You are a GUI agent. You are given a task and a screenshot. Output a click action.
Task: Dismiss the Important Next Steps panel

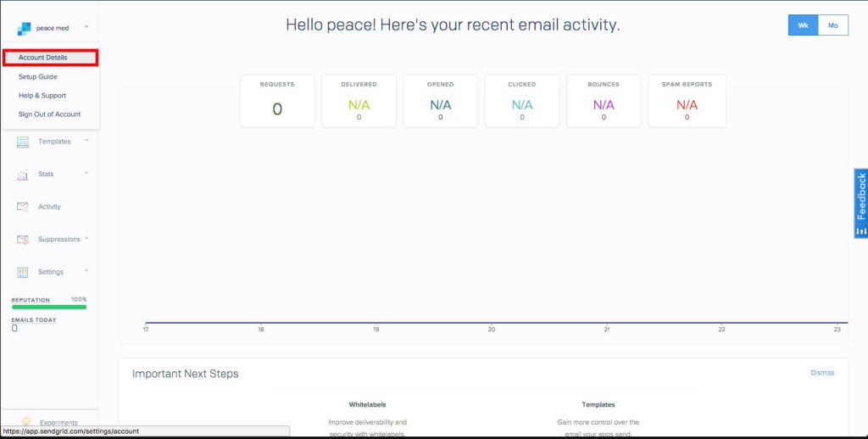[x=822, y=373]
